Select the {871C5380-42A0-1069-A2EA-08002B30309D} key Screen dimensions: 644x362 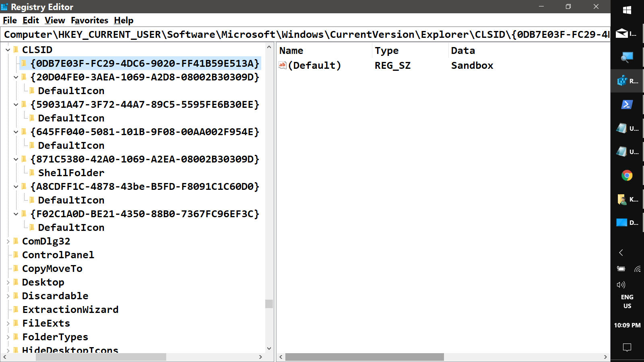[145, 159]
